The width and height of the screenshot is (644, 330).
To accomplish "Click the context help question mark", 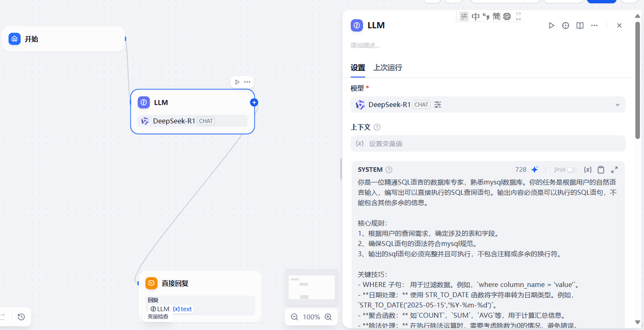I will pos(377,127).
